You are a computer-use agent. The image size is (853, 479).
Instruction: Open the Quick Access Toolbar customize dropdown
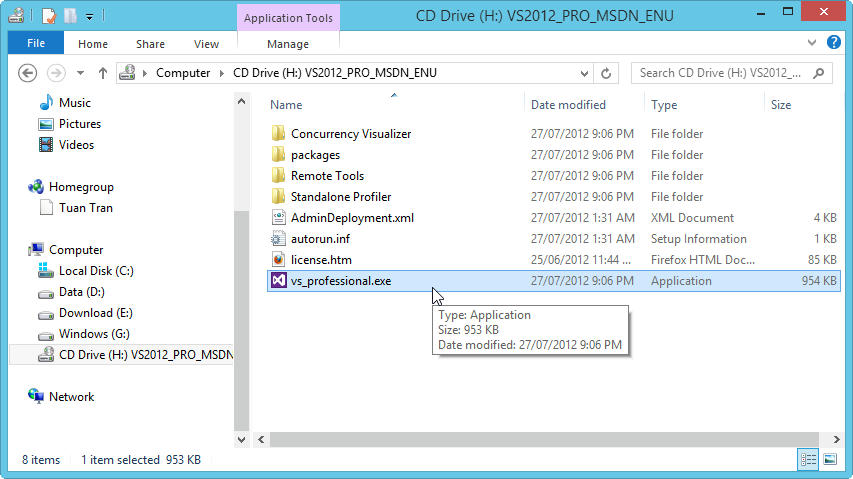(x=89, y=16)
